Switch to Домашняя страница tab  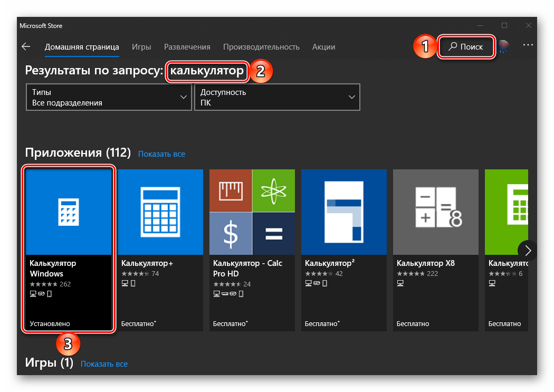(82, 47)
